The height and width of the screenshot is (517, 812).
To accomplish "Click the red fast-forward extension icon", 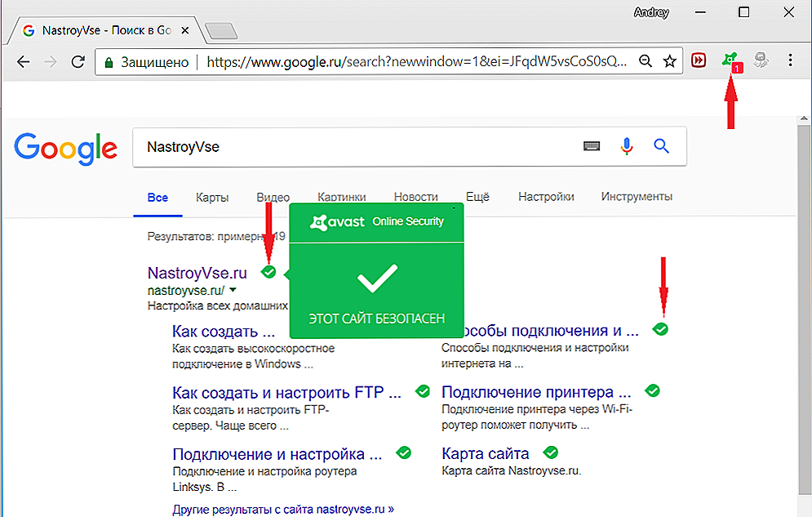I will (x=699, y=60).
